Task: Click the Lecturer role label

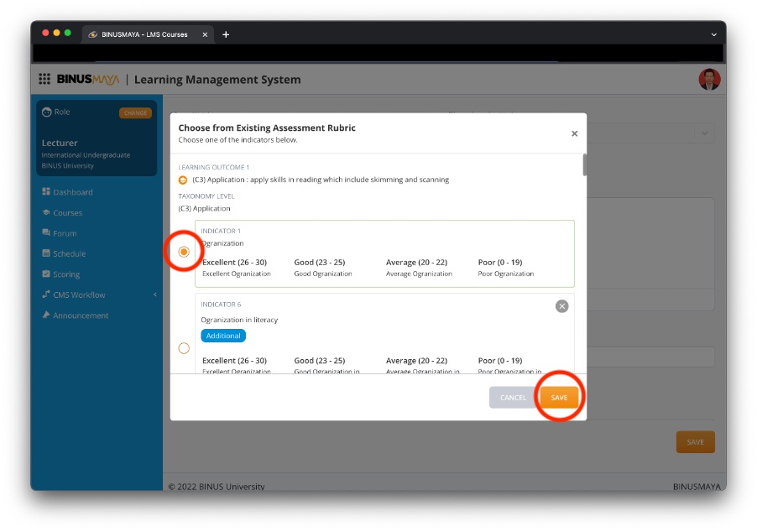Action: tap(60, 143)
